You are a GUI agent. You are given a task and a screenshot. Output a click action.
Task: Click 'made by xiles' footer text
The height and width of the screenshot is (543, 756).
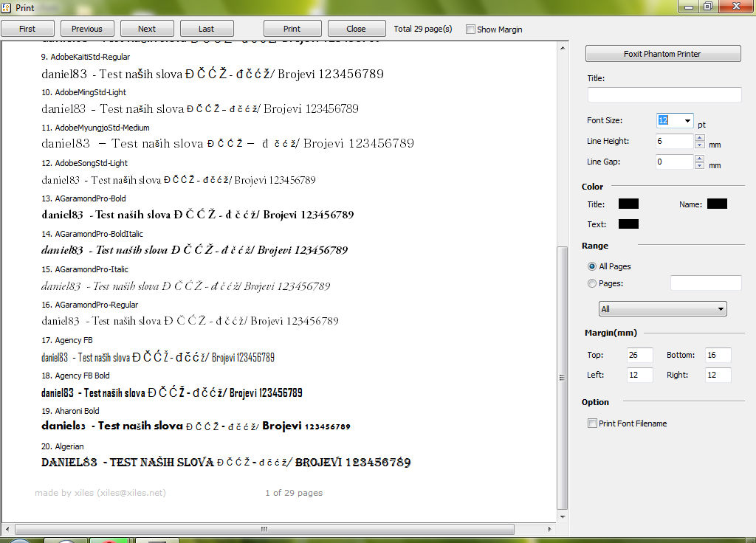pyautogui.click(x=100, y=493)
